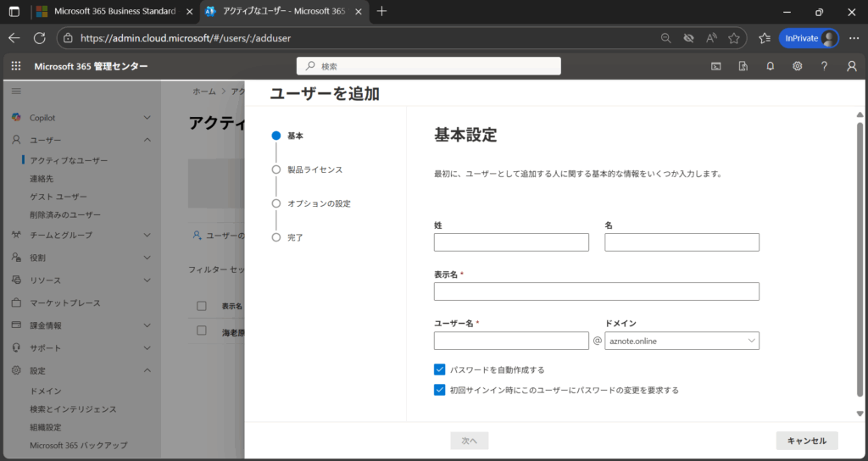Click the help question mark icon
This screenshot has width=868, height=461.
tap(824, 66)
